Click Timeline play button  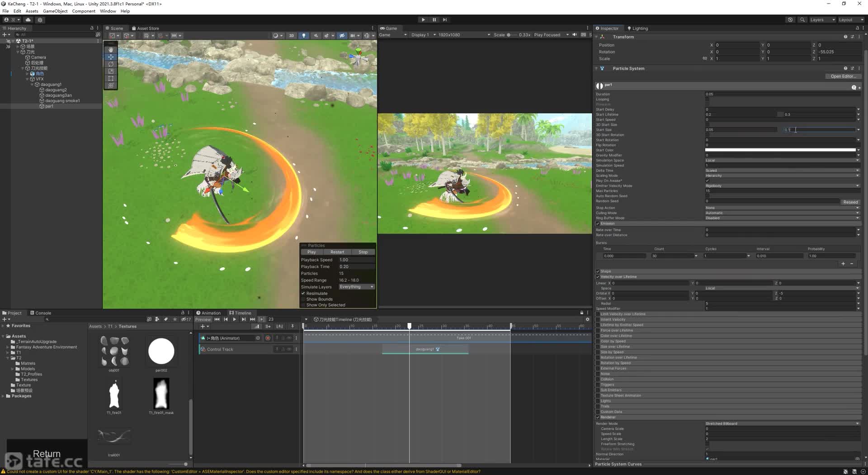point(235,319)
